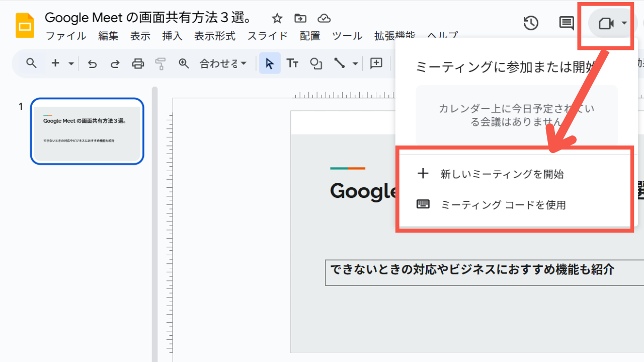644x362 pixels.
Task: Click the undo arrow icon
Action: 92,63
